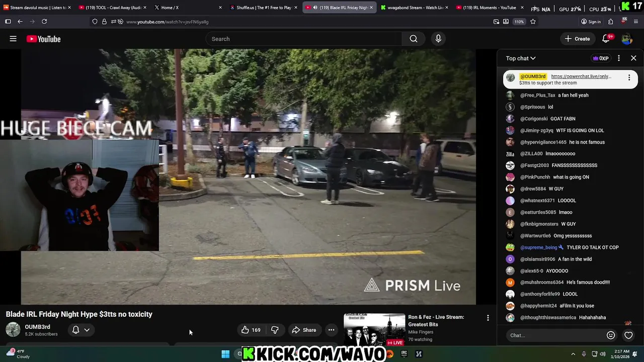Image resolution: width=644 pixels, height=362 pixels.
Task: Open Epic Games taskbar icon
Action: [x=404, y=354]
